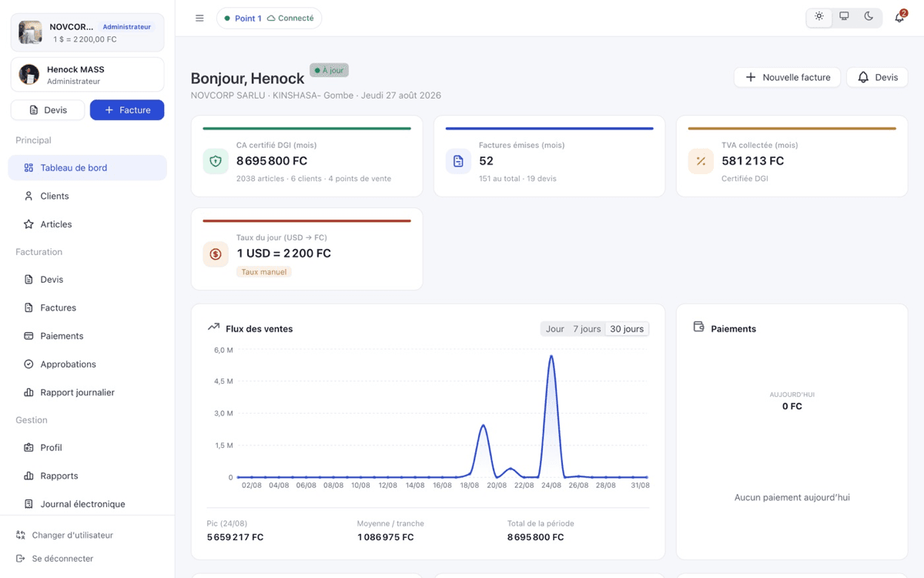Toggle the sidebar with the hamburger icon
Image resolution: width=924 pixels, height=578 pixels.
199,18
